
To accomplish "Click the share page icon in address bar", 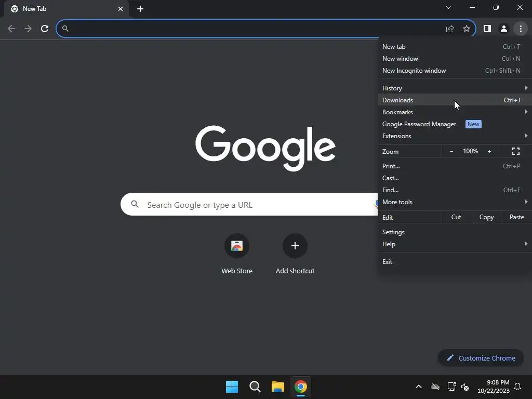I will tap(450, 29).
